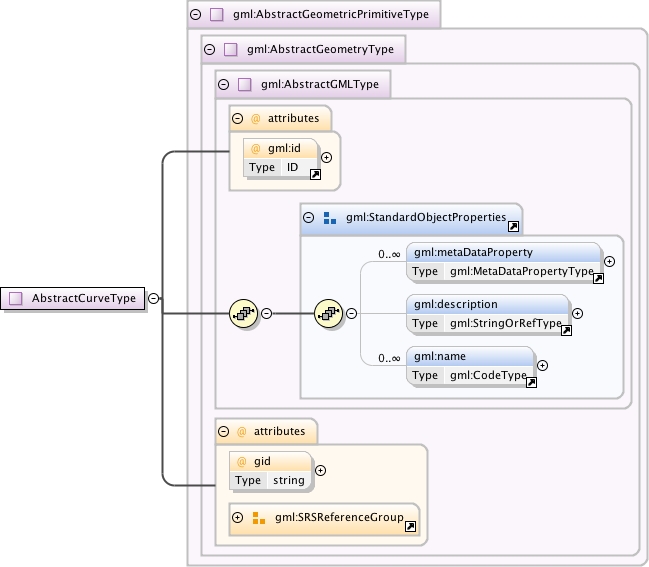The height and width of the screenshot is (567, 649).
Task: Collapse gml:StandardObjectProperties group
Action: 308,217
